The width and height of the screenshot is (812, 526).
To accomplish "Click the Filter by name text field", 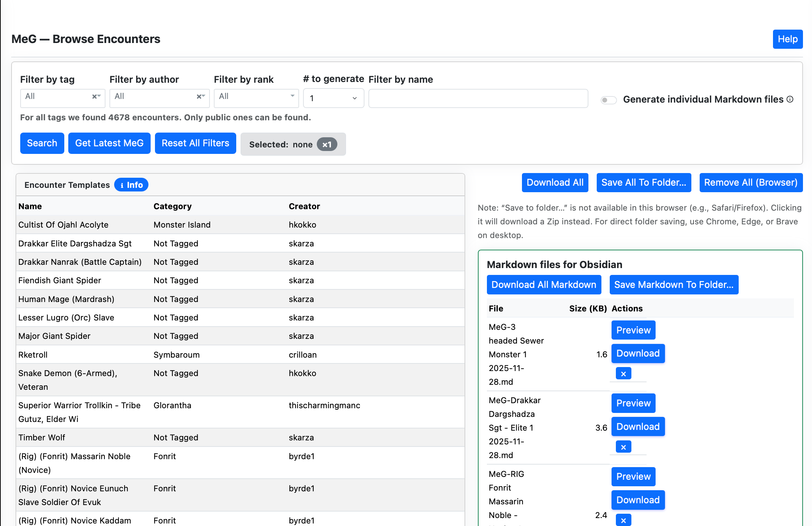I will click(478, 98).
